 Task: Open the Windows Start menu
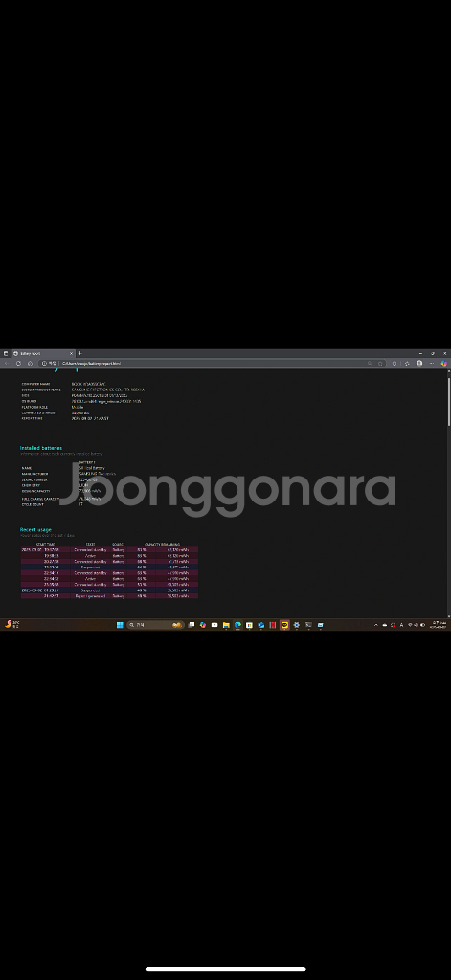click(x=120, y=625)
